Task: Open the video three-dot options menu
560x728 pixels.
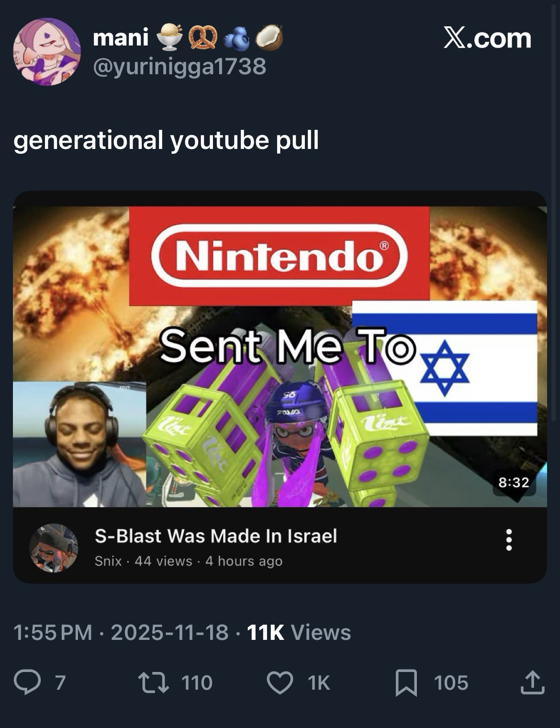Action: [509, 540]
